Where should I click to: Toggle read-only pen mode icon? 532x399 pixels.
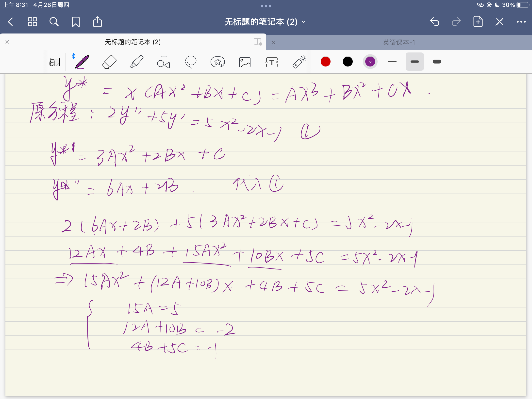coord(499,22)
